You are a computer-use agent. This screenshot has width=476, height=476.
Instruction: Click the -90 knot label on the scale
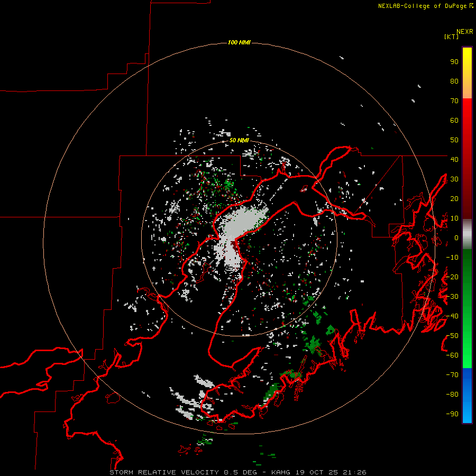452,414
